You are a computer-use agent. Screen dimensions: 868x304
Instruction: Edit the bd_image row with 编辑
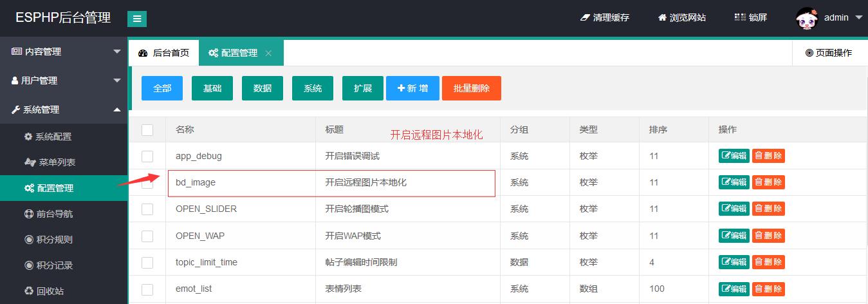734,182
